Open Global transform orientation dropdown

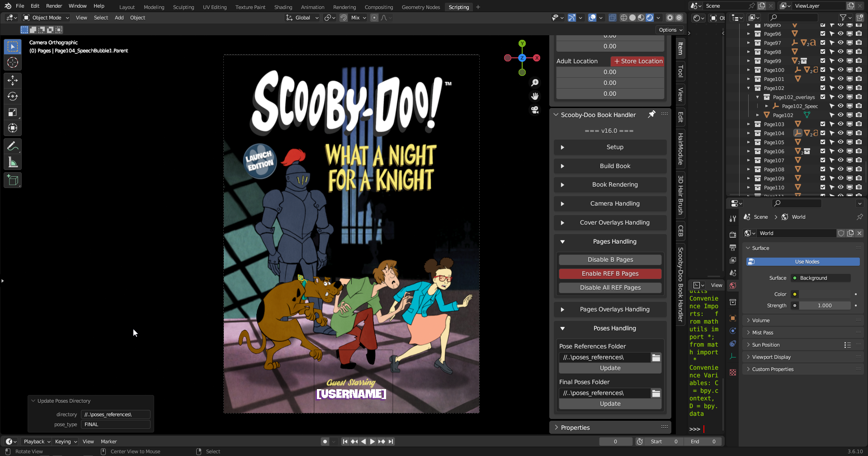tap(302, 18)
